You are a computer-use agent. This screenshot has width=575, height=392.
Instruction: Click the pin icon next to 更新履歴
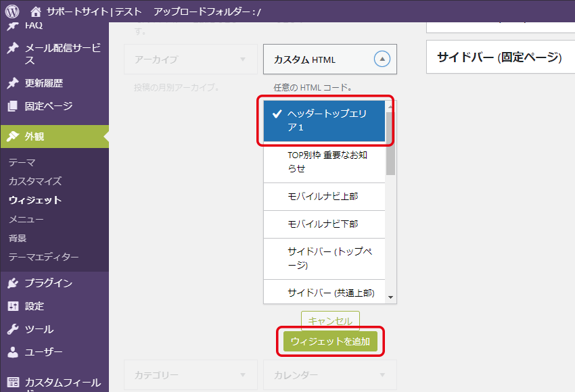[x=12, y=83]
